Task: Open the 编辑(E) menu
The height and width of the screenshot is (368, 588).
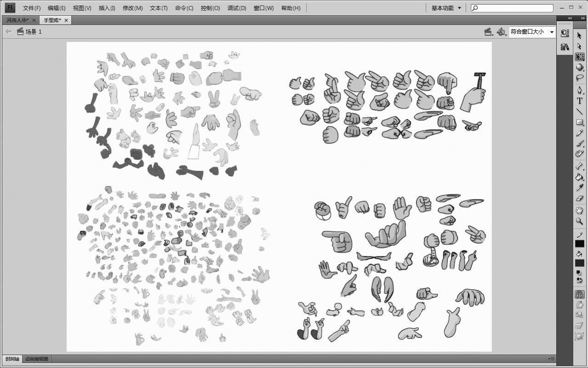Action: coord(57,8)
